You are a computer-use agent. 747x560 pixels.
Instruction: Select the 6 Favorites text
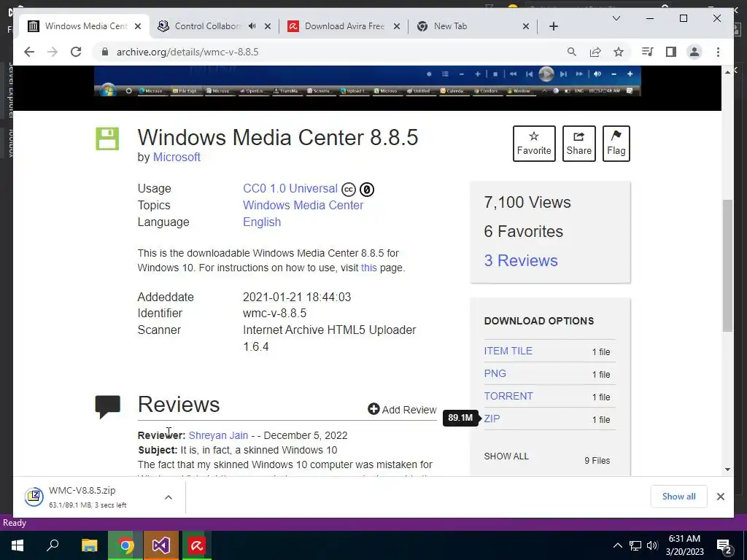pyautogui.click(x=523, y=231)
